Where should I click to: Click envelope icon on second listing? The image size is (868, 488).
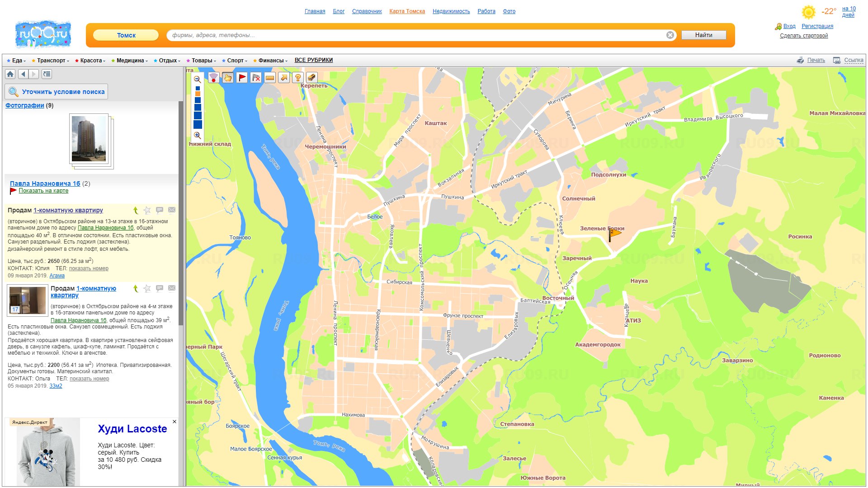(172, 288)
